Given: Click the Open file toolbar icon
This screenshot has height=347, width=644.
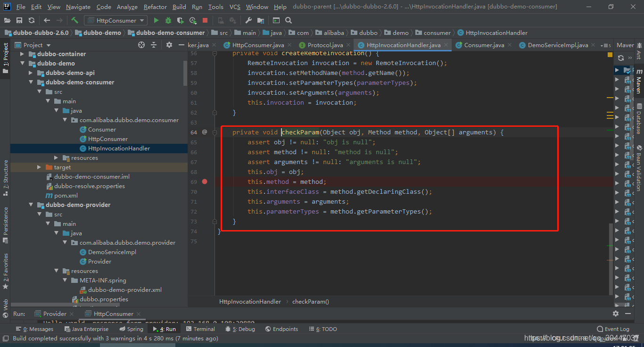Looking at the screenshot, I should (x=7, y=20).
